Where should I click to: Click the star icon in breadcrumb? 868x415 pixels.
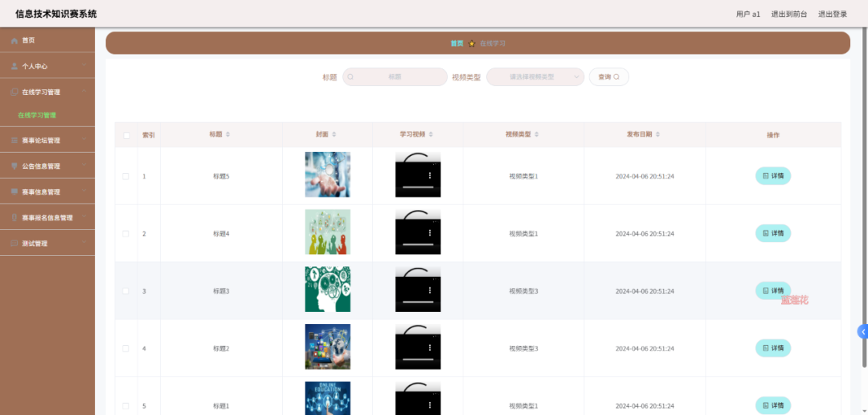point(472,43)
